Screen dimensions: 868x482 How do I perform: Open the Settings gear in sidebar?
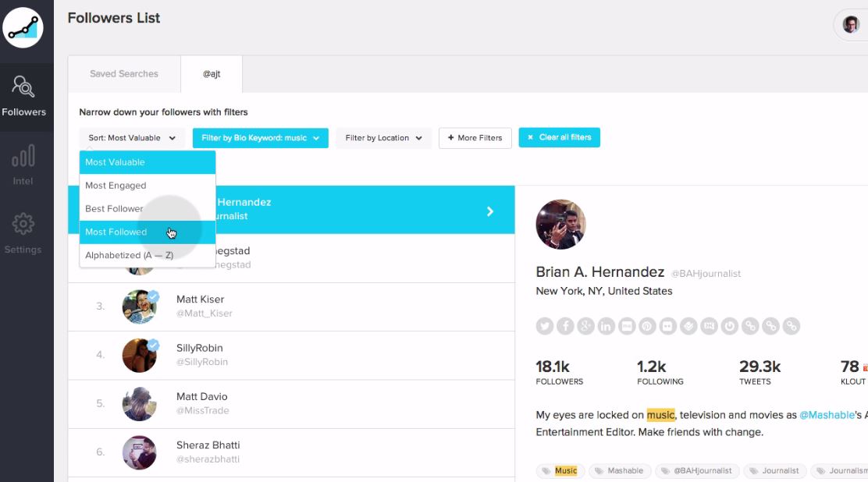(23, 233)
